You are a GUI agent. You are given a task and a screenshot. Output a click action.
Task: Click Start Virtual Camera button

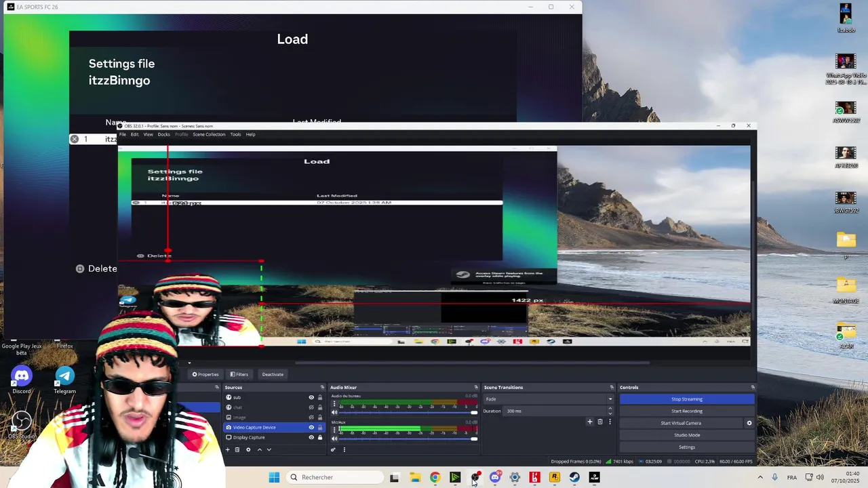coord(681,423)
